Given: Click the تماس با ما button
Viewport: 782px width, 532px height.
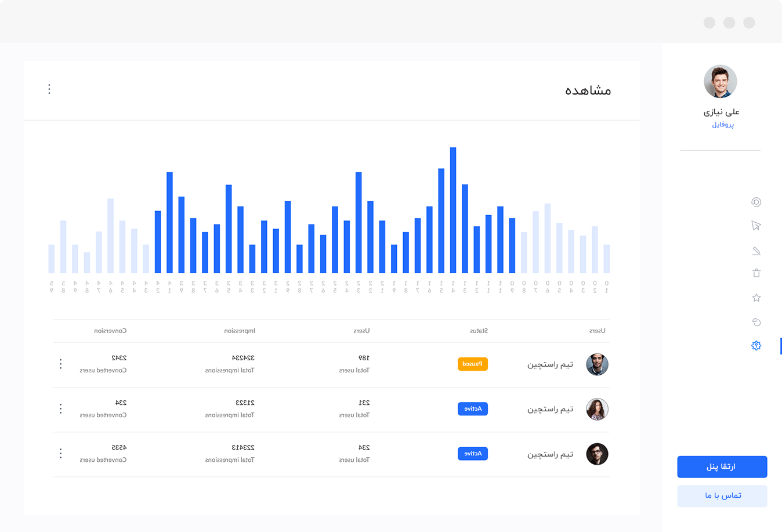Looking at the screenshot, I should [722, 496].
